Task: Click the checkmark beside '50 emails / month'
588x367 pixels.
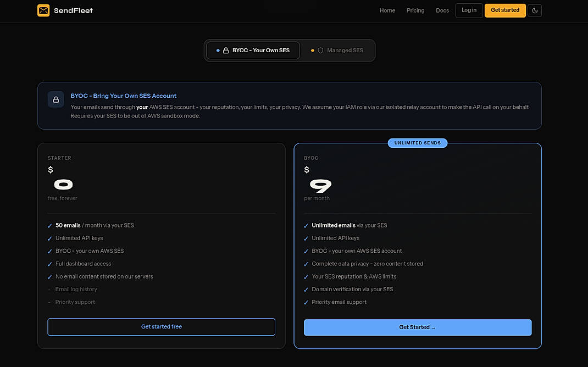Action: click(50, 226)
